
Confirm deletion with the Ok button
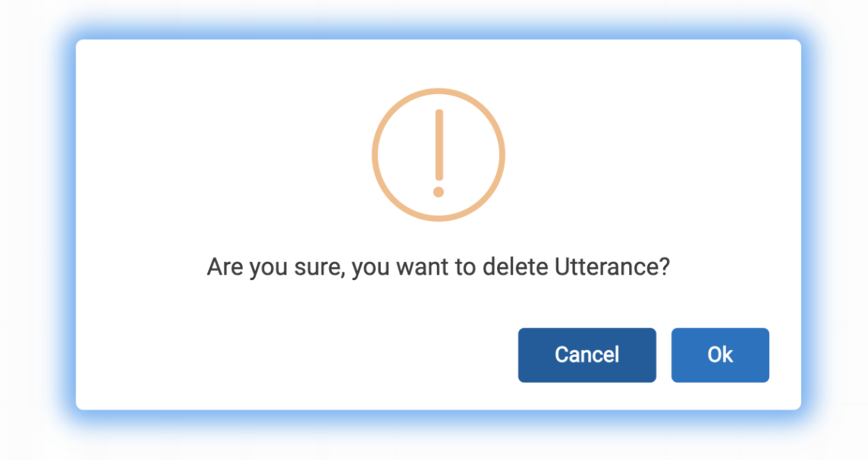tap(720, 355)
